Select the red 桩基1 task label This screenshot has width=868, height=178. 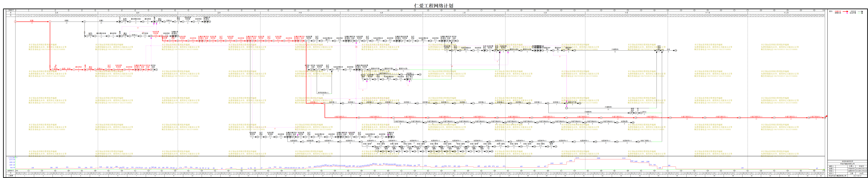point(32,21)
